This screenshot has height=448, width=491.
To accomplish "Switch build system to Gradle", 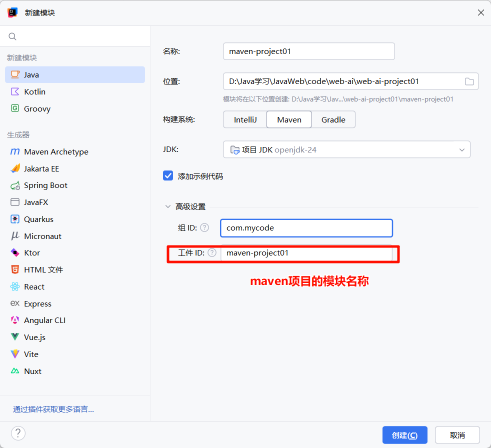I will 333,119.
